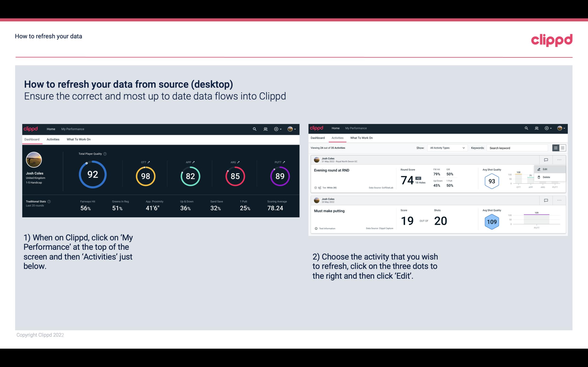Click the Search keyword input field
Viewport: 588px width, 367px height.
coord(518,148)
